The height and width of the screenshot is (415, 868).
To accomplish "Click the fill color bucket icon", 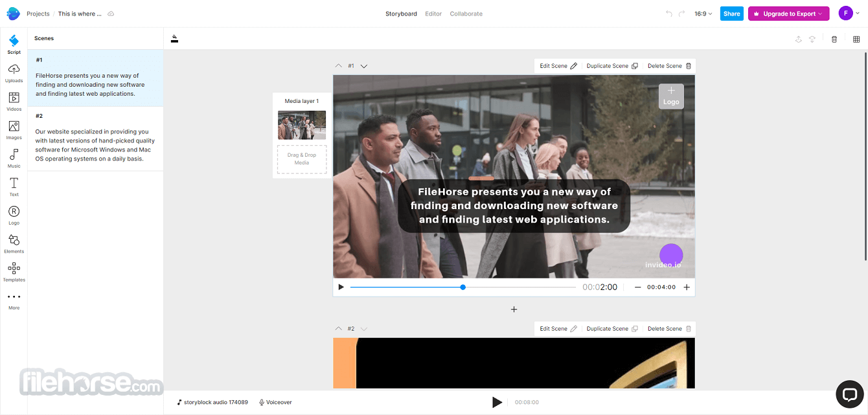I will [x=174, y=39].
